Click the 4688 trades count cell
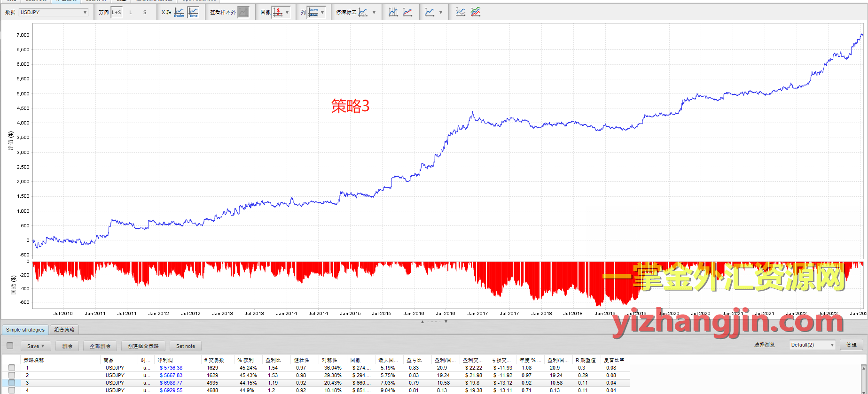The height and width of the screenshot is (394, 868). pos(212,390)
